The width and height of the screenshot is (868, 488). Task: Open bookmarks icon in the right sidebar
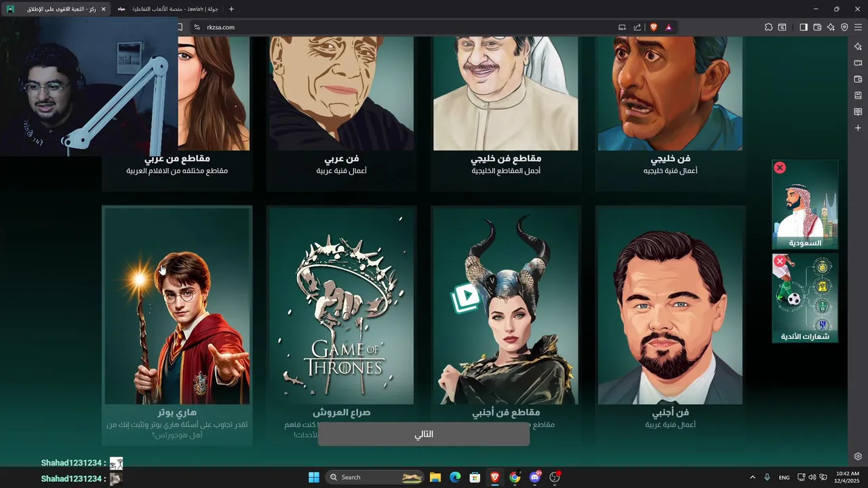tap(858, 95)
